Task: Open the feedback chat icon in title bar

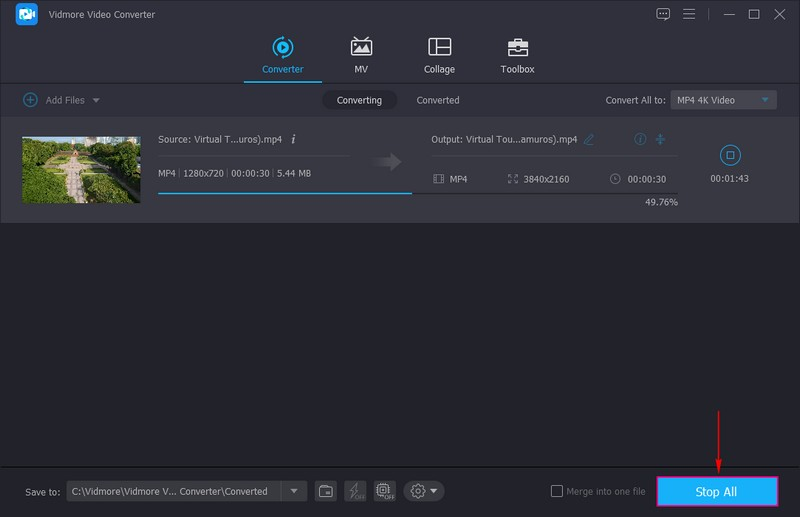Action: coord(662,14)
